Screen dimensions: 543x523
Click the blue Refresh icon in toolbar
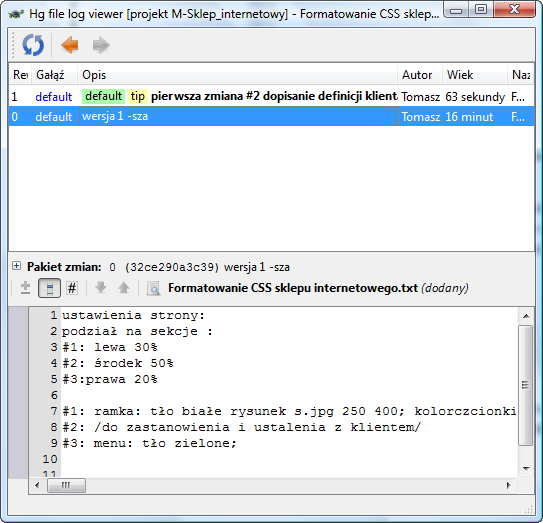click(x=33, y=45)
